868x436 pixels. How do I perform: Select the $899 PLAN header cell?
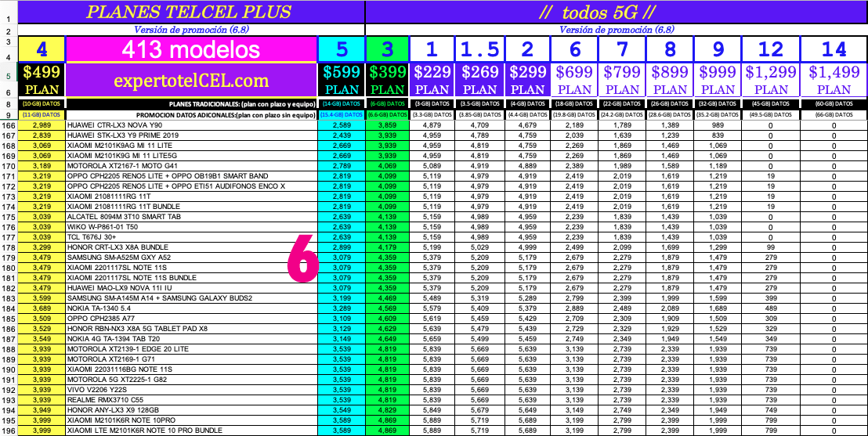(670, 81)
